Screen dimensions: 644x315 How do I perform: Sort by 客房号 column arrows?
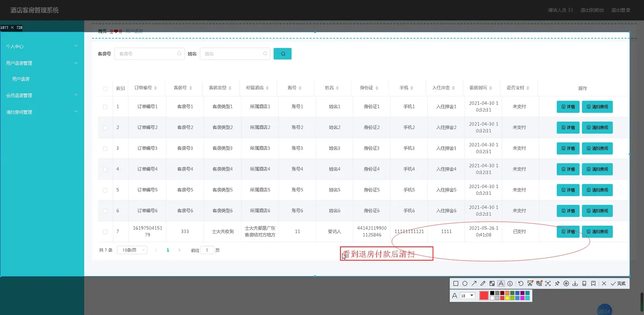click(x=191, y=88)
